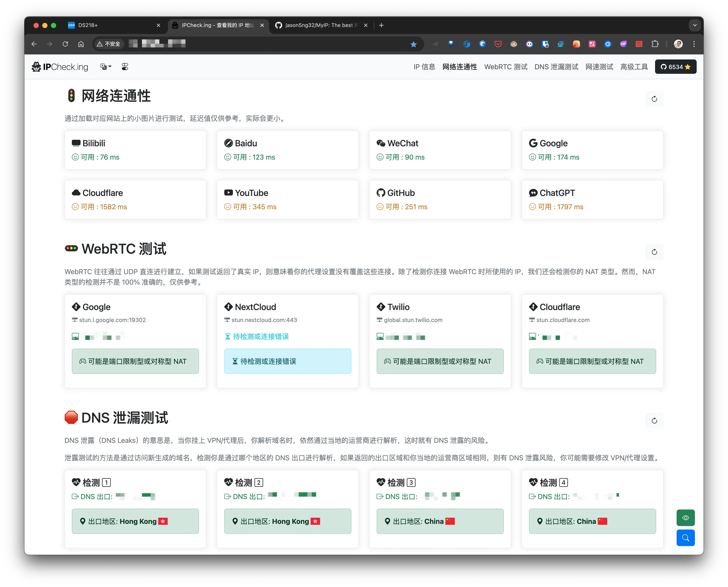
Task: Reload the page with browser refresh
Action: coord(65,44)
